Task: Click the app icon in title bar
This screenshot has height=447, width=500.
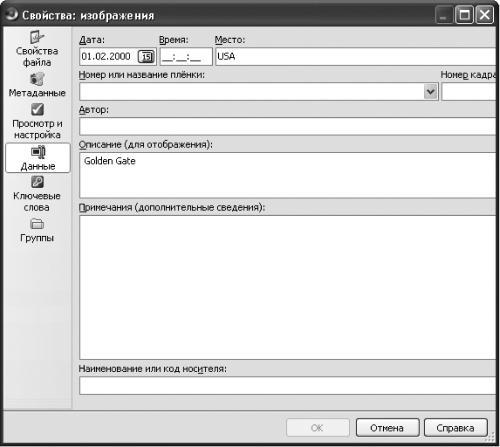Action: (12, 14)
